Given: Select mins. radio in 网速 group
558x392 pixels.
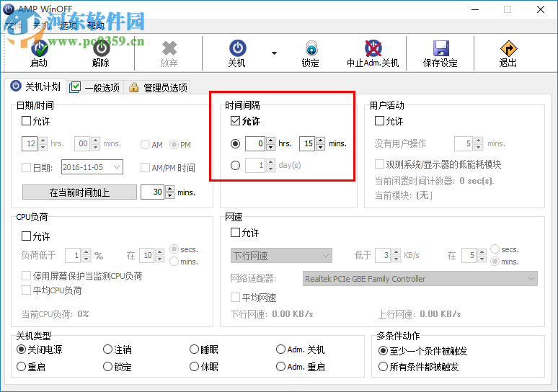Looking at the screenshot, I should click(x=495, y=262).
